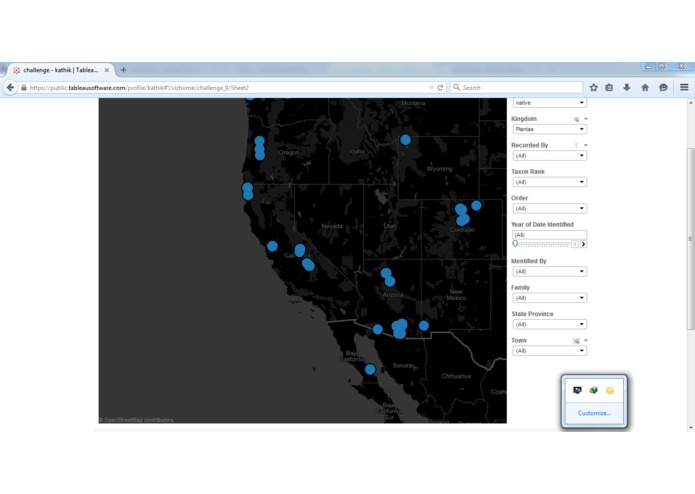
Task: Close the challenge - kathik tab
Action: pyautogui.click(x=107, y=70)
